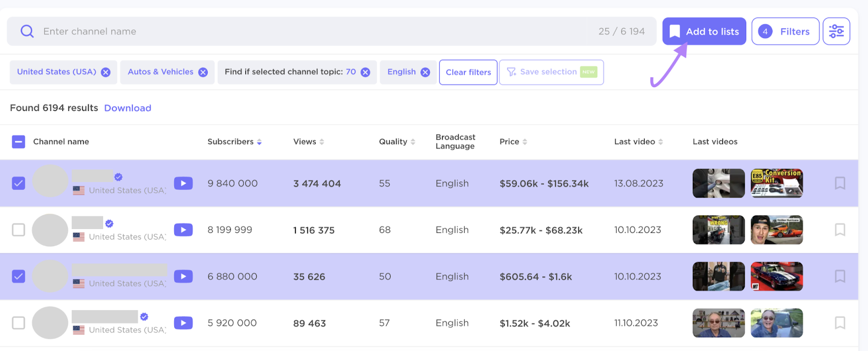
Task: Open the settings sliders icon button
Action: (x=836, y=31)
